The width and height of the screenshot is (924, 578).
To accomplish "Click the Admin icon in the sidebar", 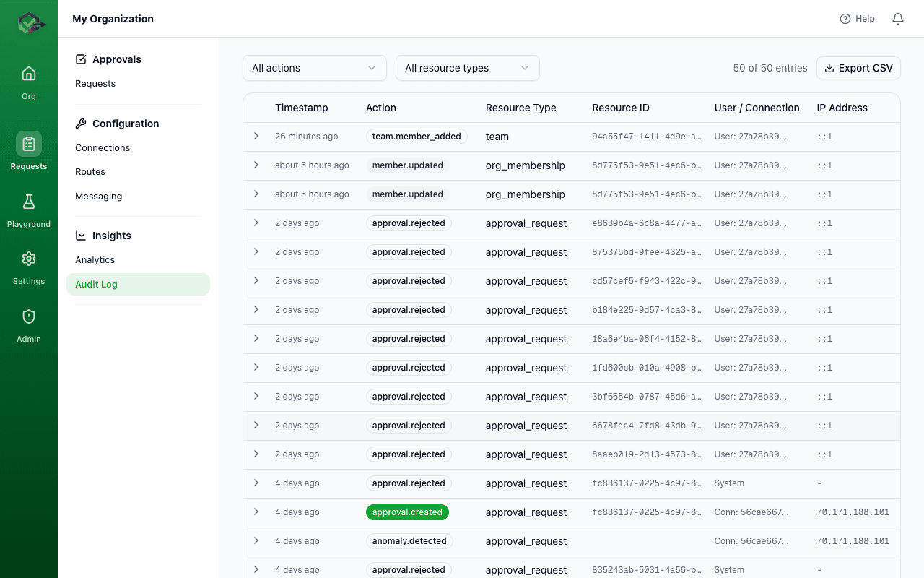I will click(x=29, y=316).
